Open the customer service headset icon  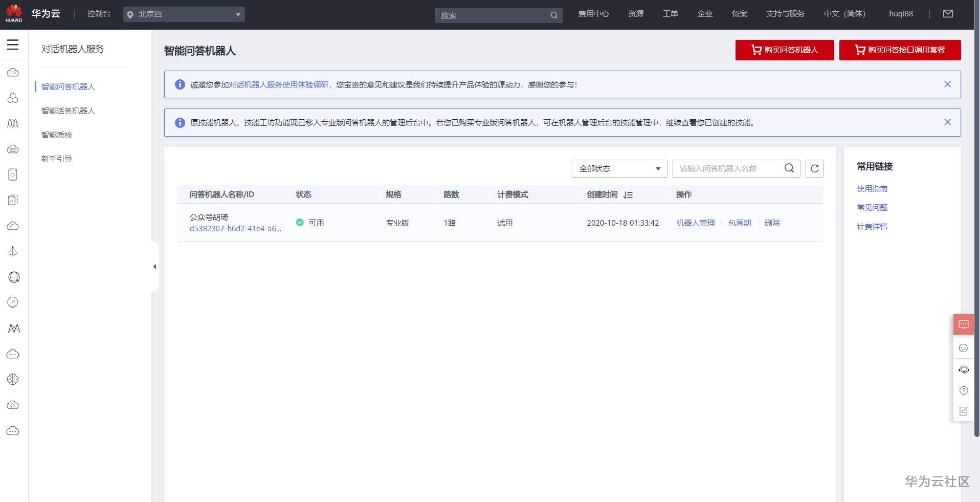pyautogui.click(x=964, y=369)
